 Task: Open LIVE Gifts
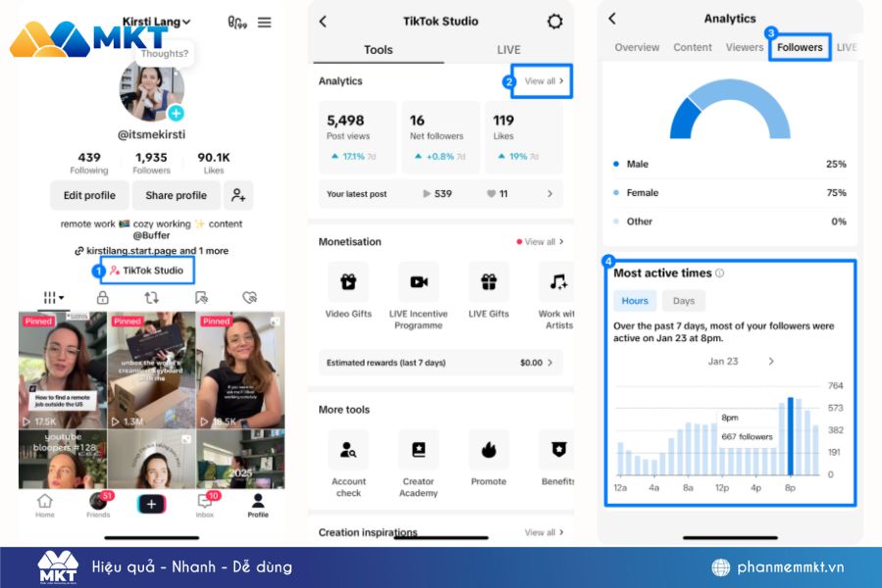click(489, 291)
